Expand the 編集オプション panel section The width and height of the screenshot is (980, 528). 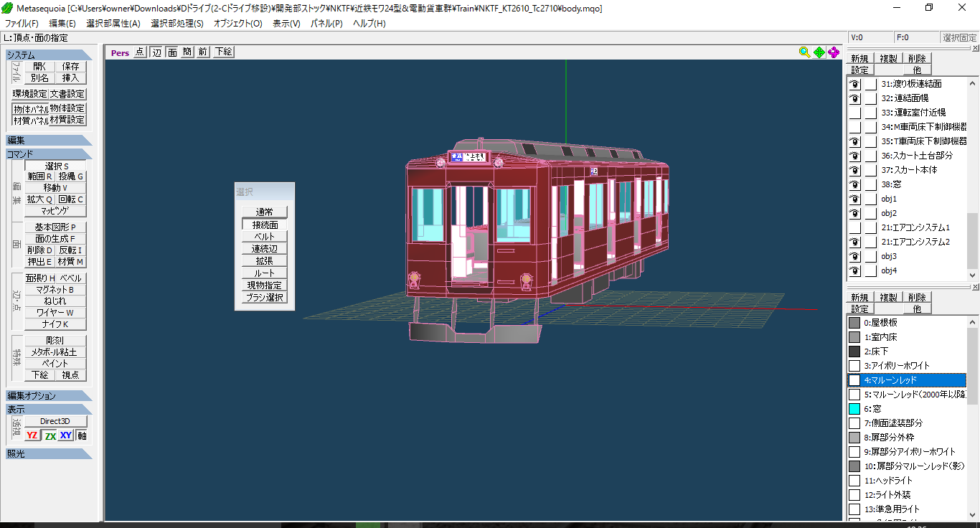coord(49,396)
